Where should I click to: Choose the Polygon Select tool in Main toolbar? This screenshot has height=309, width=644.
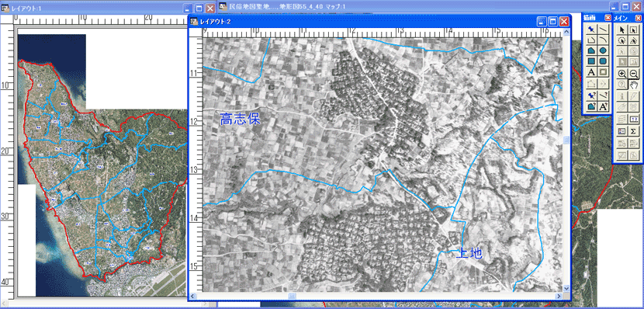[x=633, y=40]
